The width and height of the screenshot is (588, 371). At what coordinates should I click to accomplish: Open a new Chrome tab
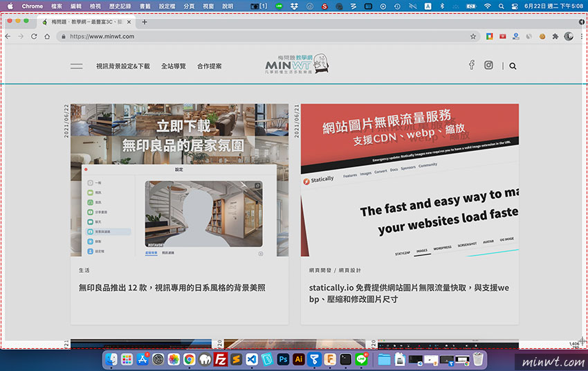145,22
